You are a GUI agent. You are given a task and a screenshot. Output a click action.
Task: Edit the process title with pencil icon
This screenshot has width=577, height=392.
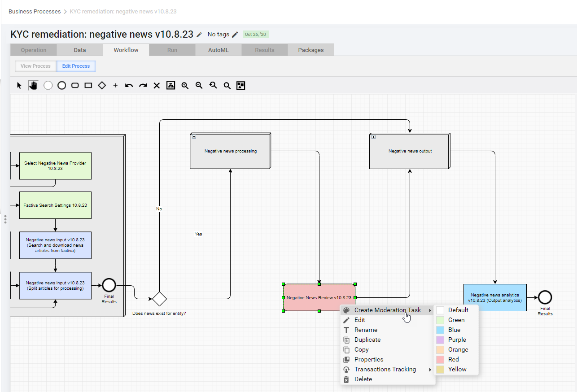[x=199, y=35]
